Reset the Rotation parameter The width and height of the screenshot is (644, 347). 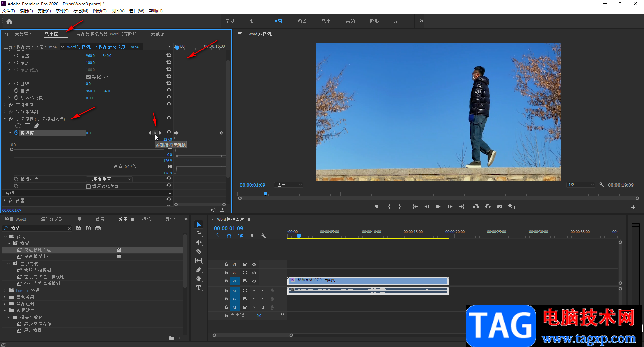tap(169, 83)
